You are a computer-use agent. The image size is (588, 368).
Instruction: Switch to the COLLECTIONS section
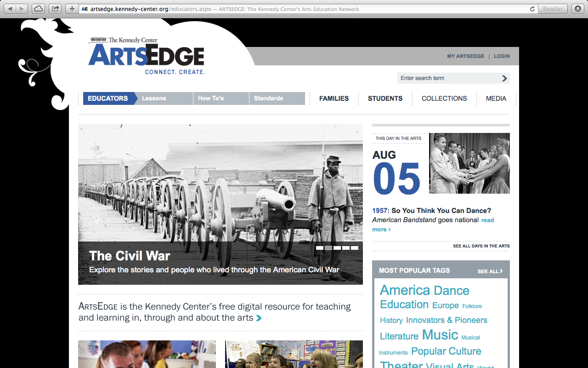(x=444, y=98)
